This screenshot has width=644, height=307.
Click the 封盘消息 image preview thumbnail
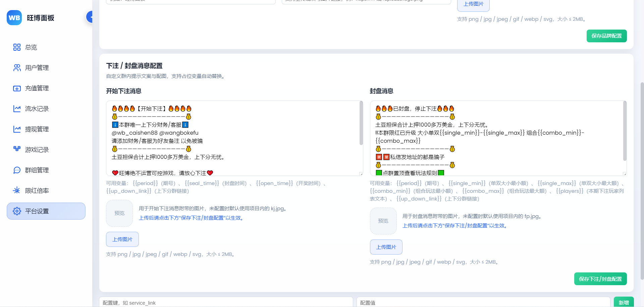coord(383,221)
